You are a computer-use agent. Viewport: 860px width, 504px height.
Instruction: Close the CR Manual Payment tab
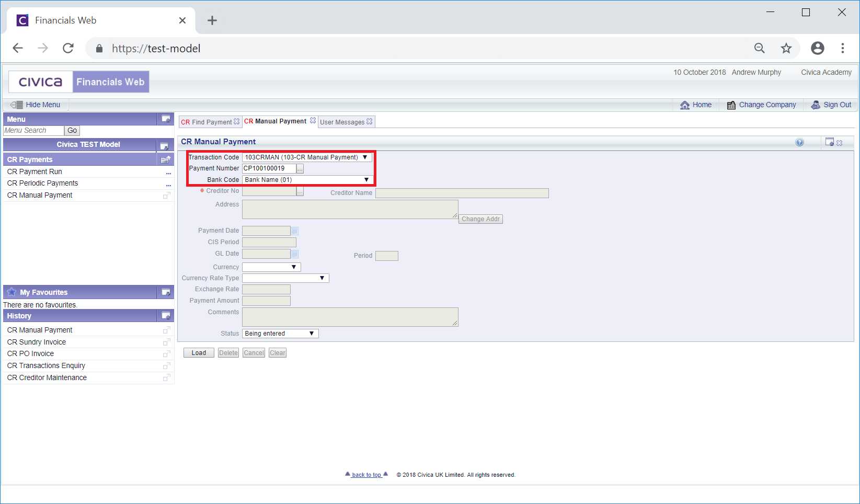pos(313,120)
